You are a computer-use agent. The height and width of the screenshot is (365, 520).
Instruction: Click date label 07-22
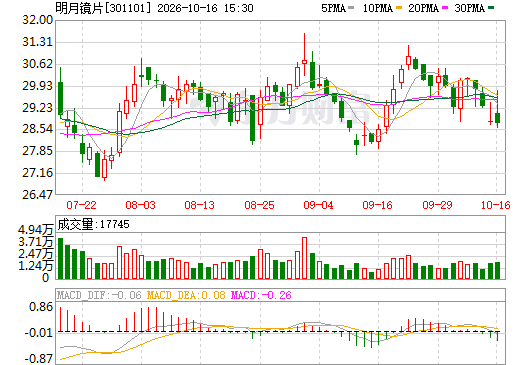click(81, 205)
